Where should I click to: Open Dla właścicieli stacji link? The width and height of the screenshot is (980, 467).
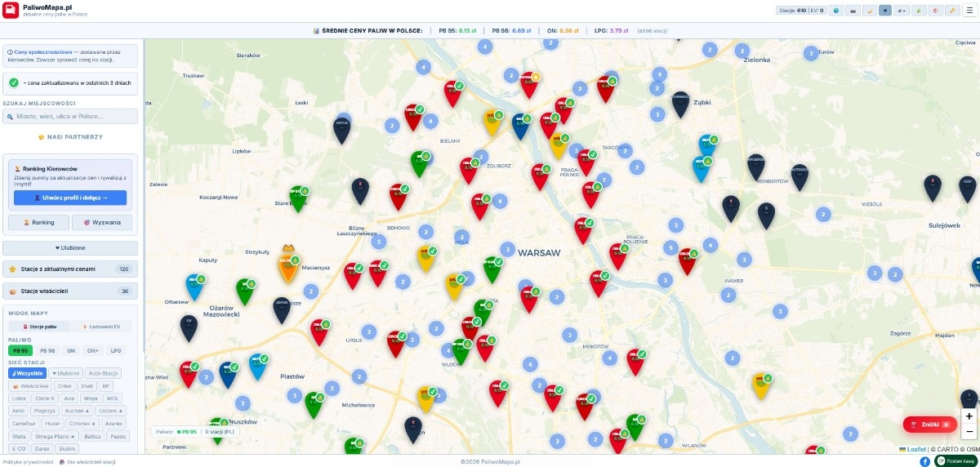coord(88,462)
